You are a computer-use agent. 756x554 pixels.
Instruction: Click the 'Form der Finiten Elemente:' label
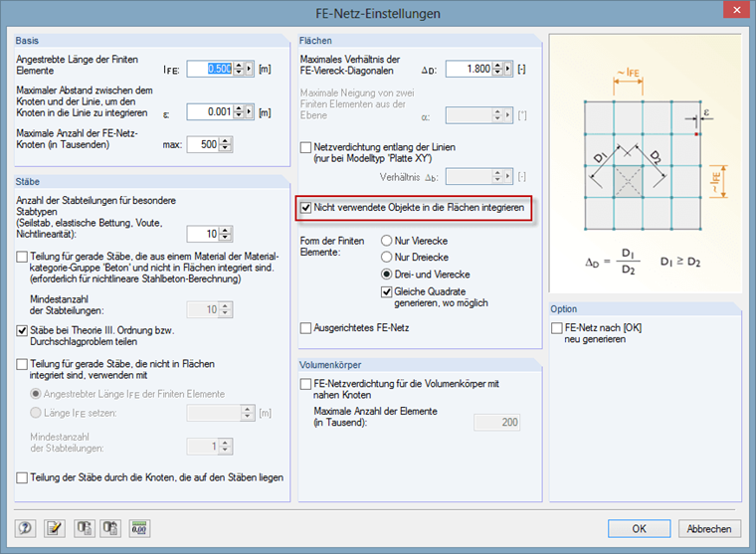[x=332, y=247]
